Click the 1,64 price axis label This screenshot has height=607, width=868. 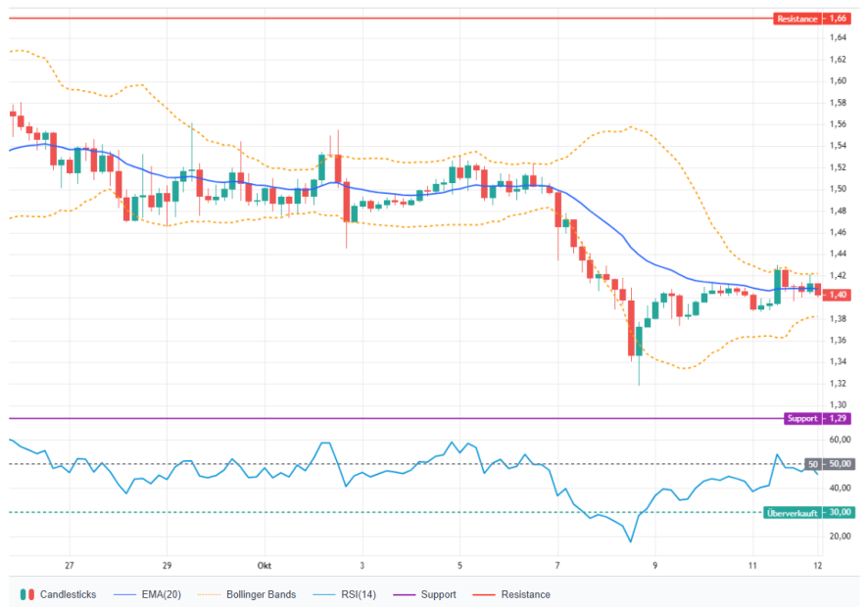(838, 37)
